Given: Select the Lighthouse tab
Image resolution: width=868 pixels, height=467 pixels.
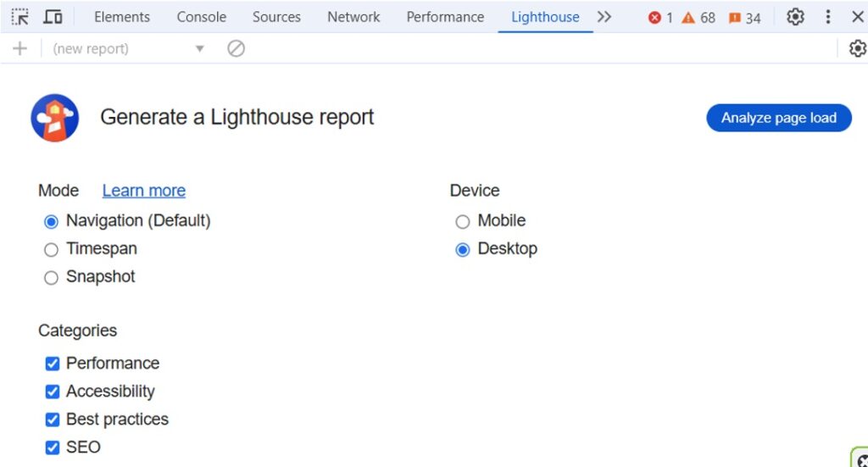Looking at the screenshot, I should pyautogui.click(x=545, y=17).
